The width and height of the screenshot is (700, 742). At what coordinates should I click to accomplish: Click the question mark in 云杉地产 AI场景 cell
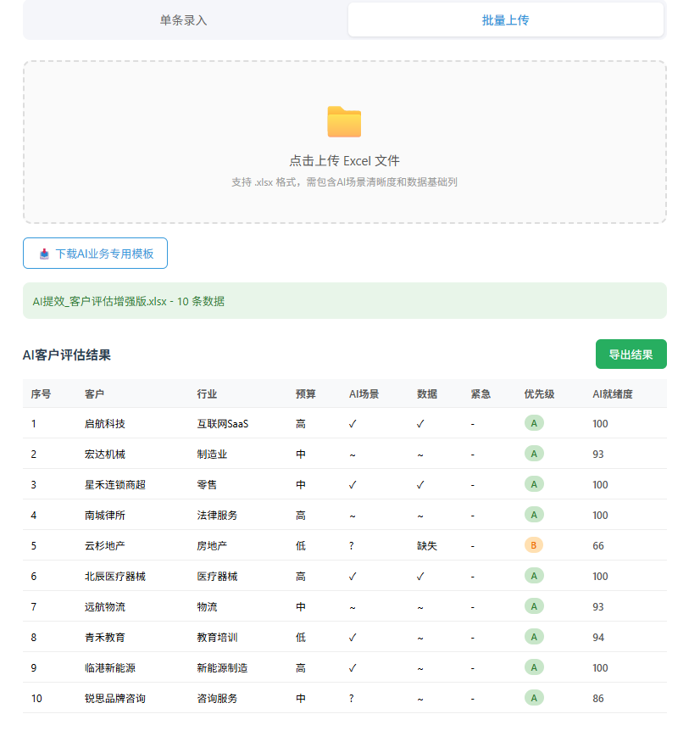coord(352,545)
